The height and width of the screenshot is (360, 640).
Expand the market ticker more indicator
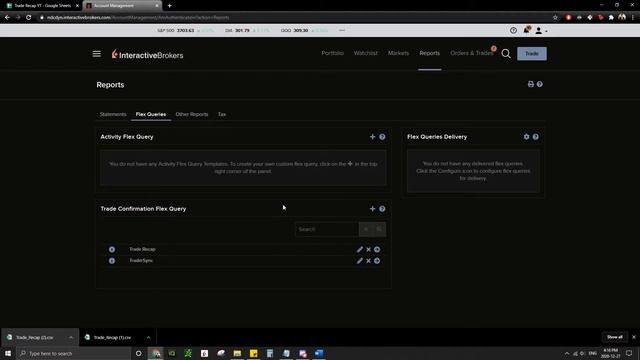[342, 30]
